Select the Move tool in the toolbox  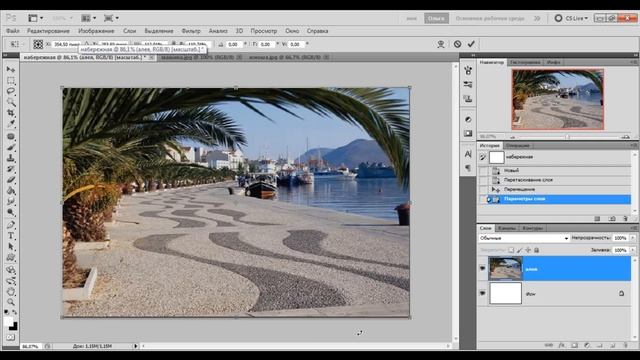point(11,70)
